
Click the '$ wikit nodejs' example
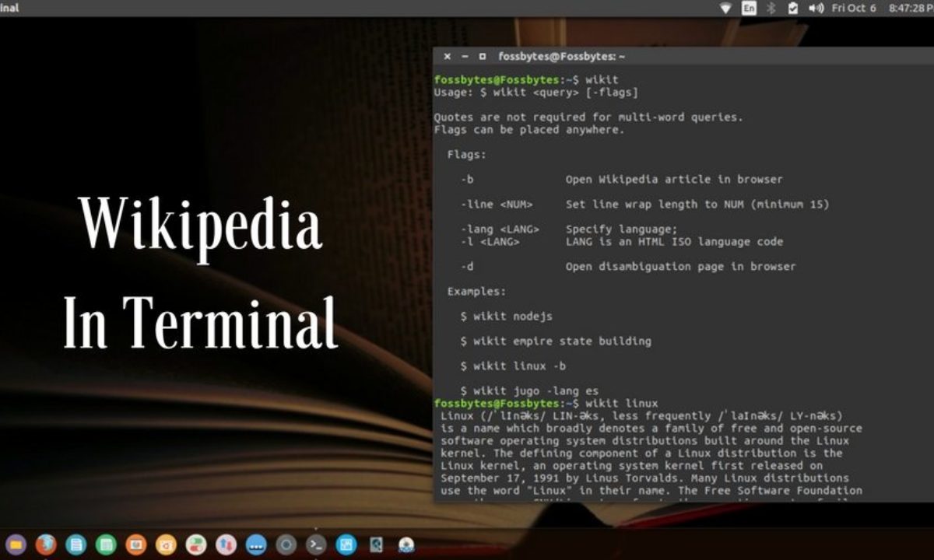tap(507, 317)
